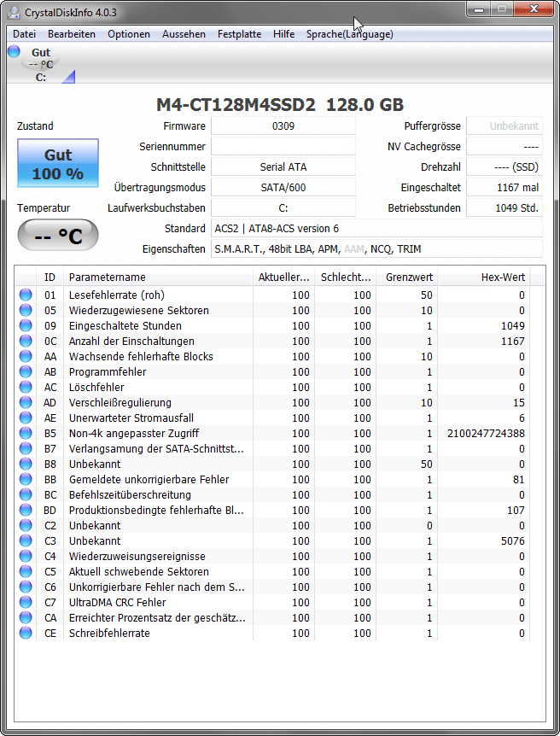Click status orb for Wachsende fehlerhafte Blocks

coord(26,356)
